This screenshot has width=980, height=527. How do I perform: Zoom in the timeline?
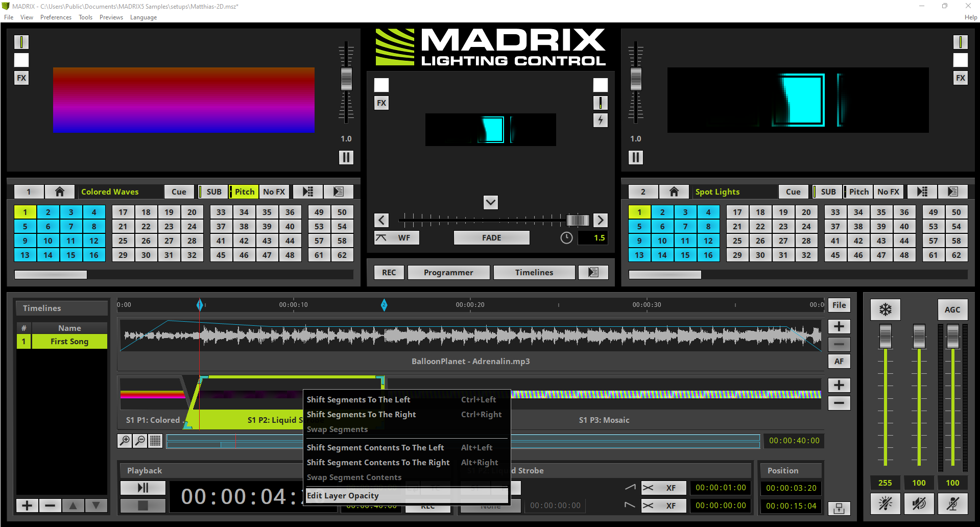(x=125, y=441)
